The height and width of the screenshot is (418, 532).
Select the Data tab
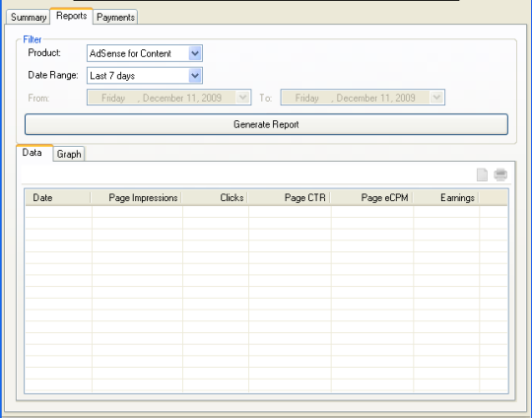coord(33,153)
